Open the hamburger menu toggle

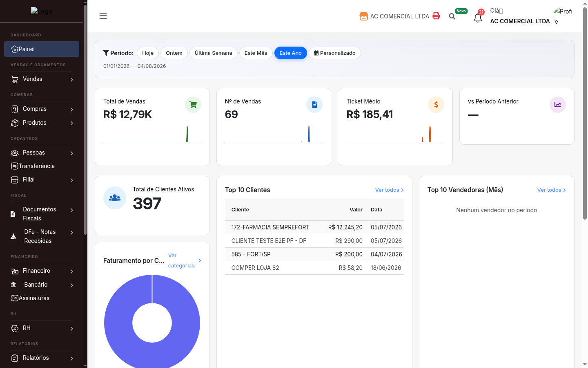103,16
